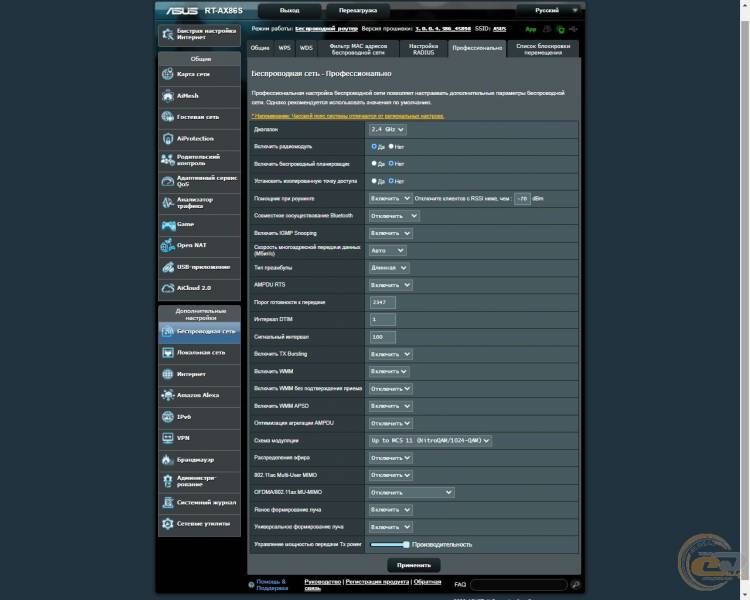The image size is (750, 600).
Task: Open the Bluetooth Coexistence dropdown
Action: [x=394, y=216]
